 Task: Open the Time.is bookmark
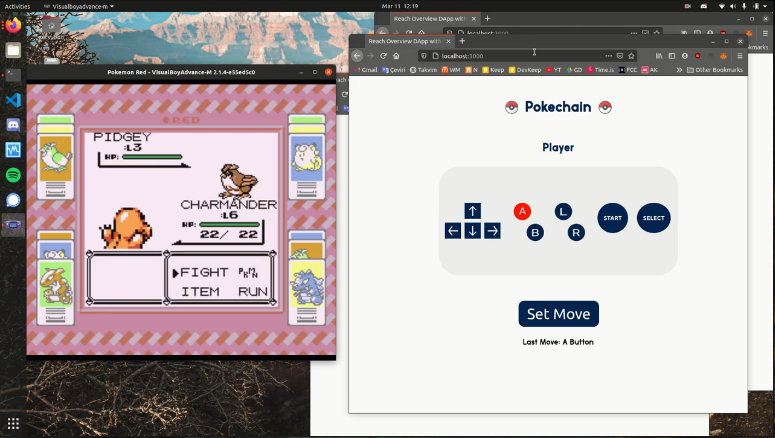601,70
